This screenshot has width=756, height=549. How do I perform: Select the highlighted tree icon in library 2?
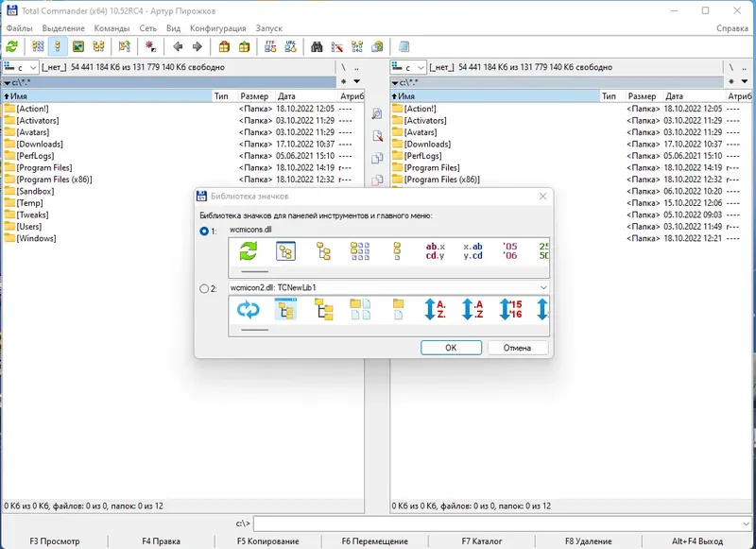(285, 309)
